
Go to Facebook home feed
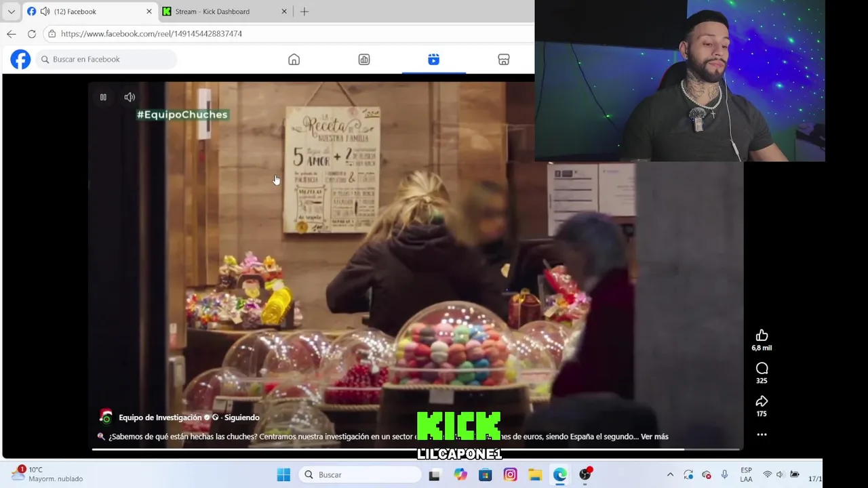294,60
